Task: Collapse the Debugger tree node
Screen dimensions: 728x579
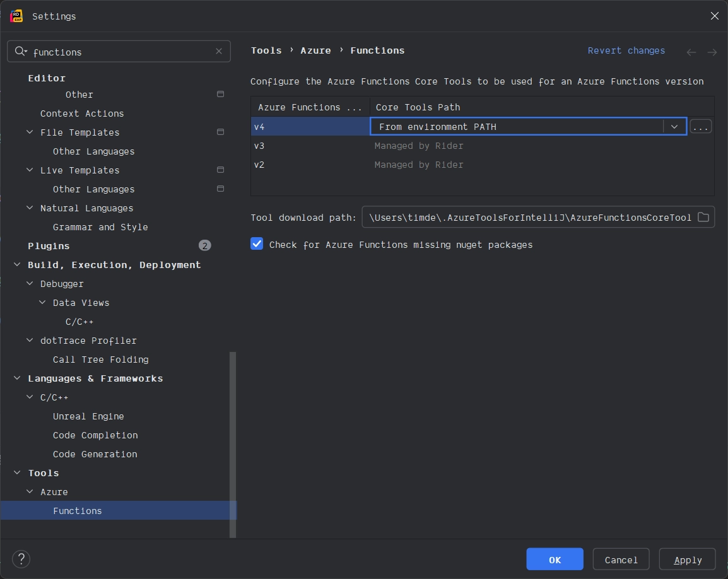Action: click(30, 284)
